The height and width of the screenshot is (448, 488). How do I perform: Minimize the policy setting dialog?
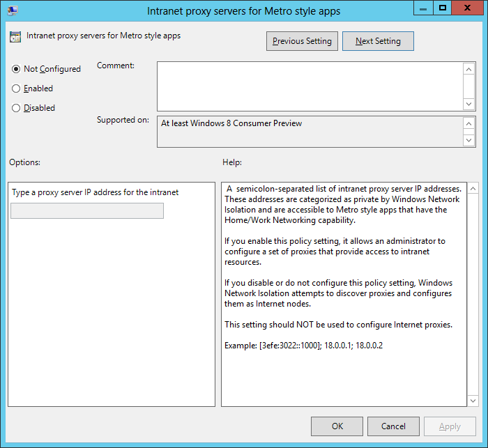click(x=422, y=8)
